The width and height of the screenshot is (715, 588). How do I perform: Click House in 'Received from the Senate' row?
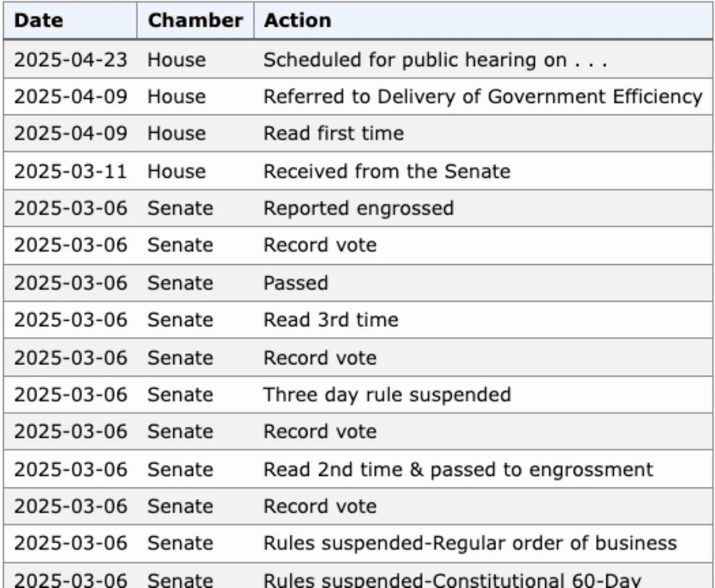tap(176, 171)
